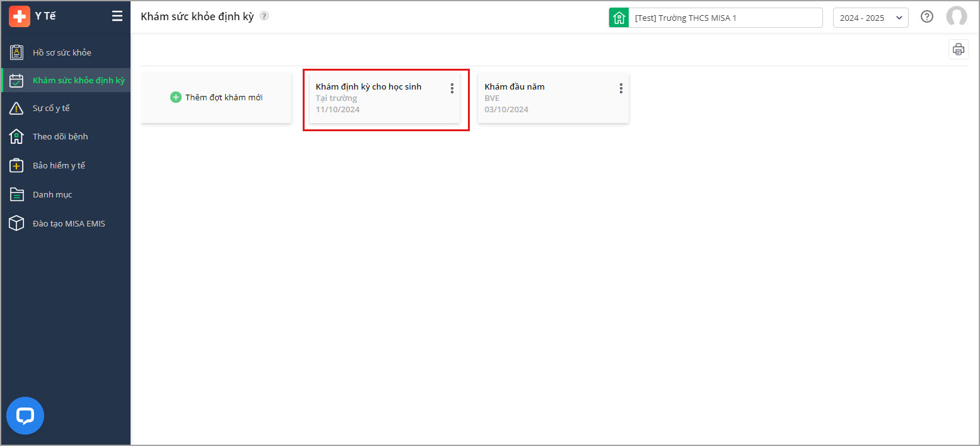The height and width of the screenshot is (446, 980).
Task: Click green plus icon for new exam
Action: [x=176, y=98]
